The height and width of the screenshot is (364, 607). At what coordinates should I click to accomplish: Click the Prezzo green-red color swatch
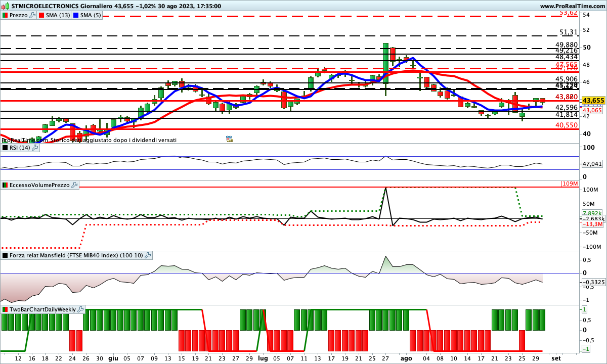coord(6,15)
